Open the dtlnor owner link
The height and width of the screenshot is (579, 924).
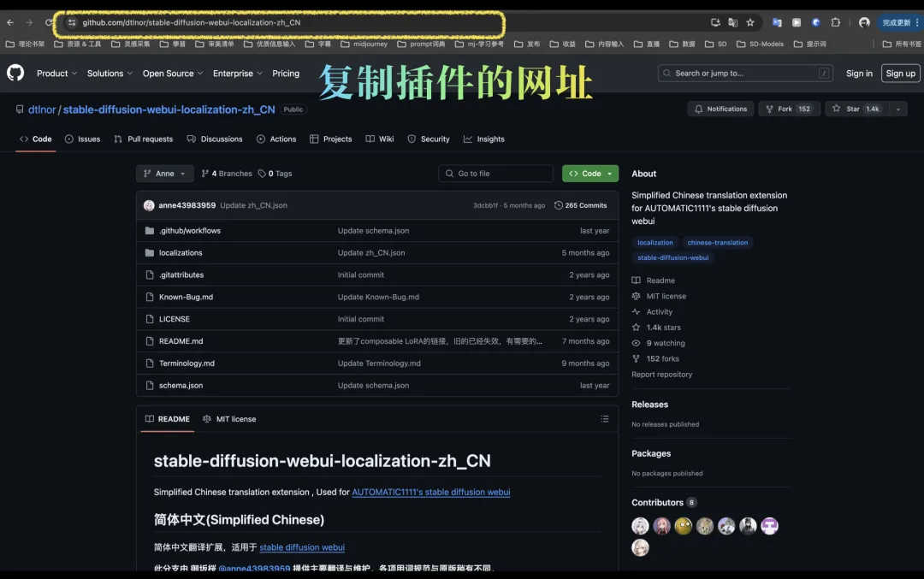click(x=42, y=109)
